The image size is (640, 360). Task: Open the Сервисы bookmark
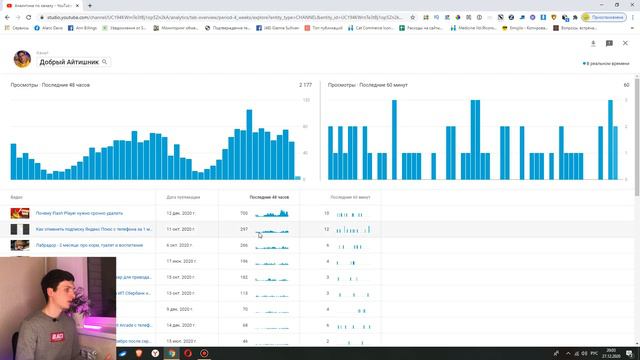point(17,28)
